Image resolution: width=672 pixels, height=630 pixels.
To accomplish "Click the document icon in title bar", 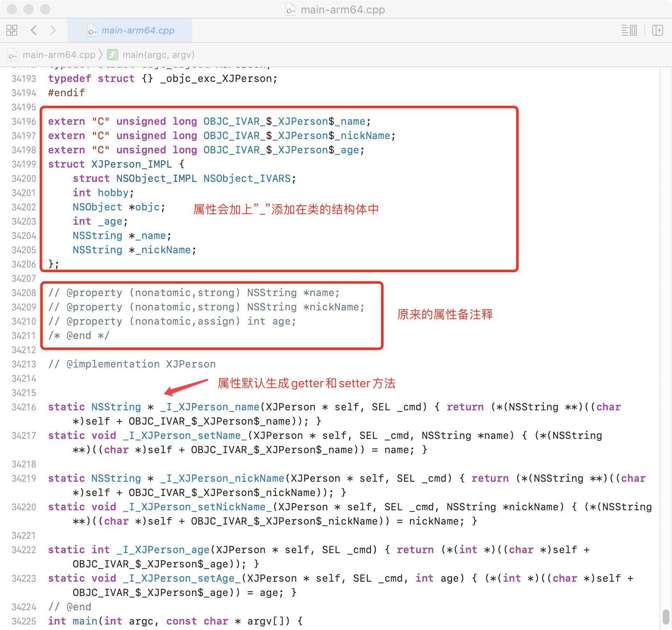I will click(291, 9).
